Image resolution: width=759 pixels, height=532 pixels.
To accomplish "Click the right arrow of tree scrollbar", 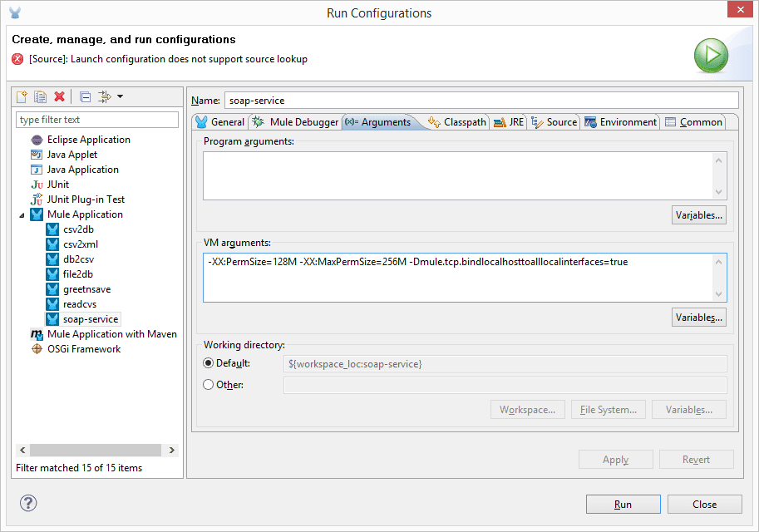I will coord(172,451).
